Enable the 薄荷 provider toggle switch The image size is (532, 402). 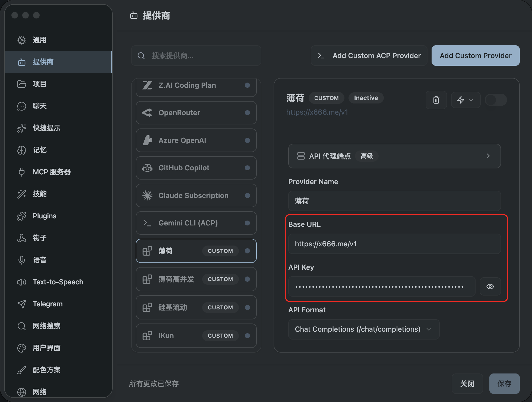point(496,100)
